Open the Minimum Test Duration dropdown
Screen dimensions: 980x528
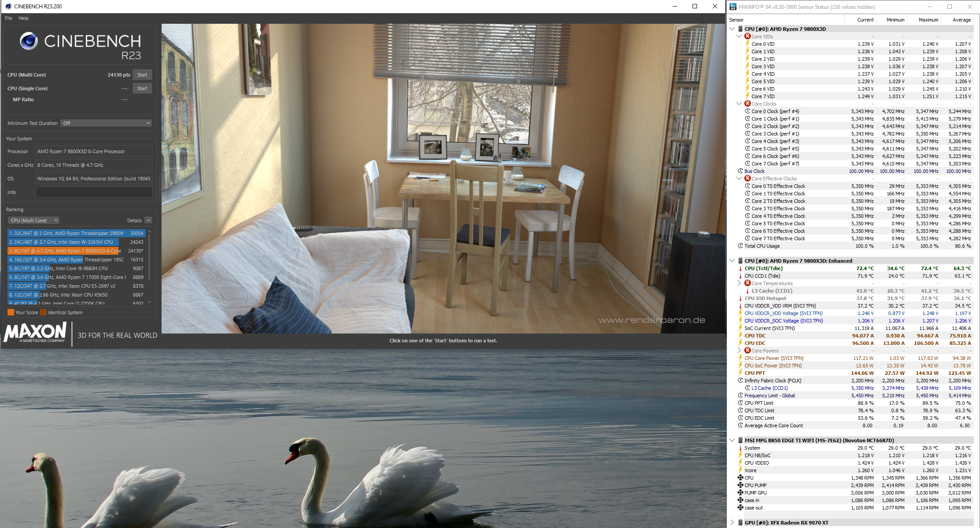tap(107, 123)
